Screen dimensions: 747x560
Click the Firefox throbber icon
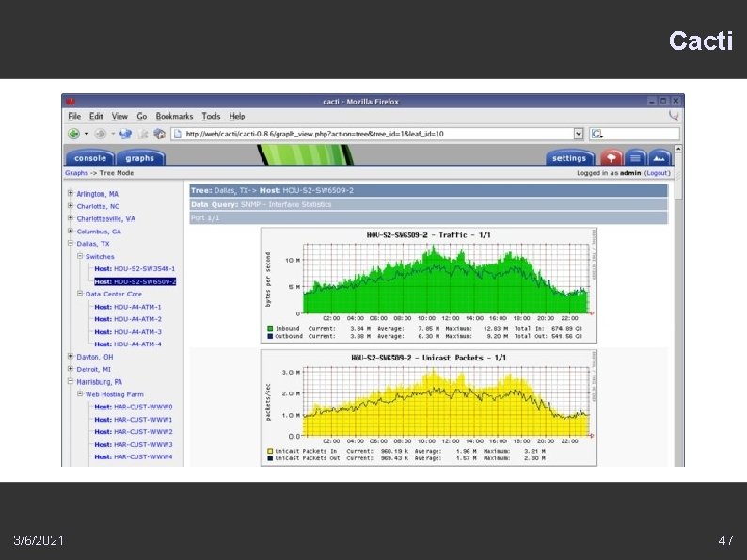click(674, 116)
